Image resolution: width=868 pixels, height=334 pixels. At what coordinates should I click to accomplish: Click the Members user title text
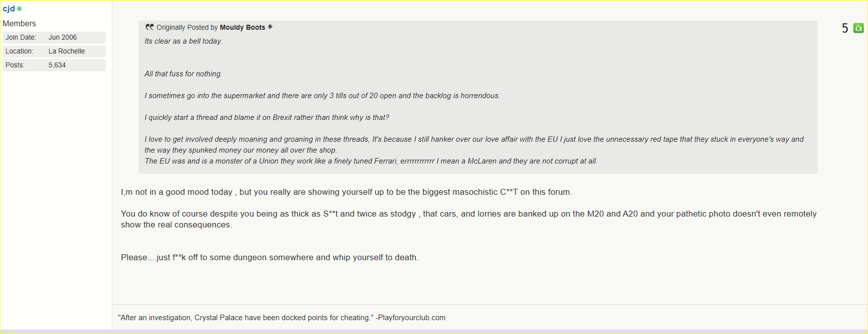pyautogui.click(x=19, y=23)
